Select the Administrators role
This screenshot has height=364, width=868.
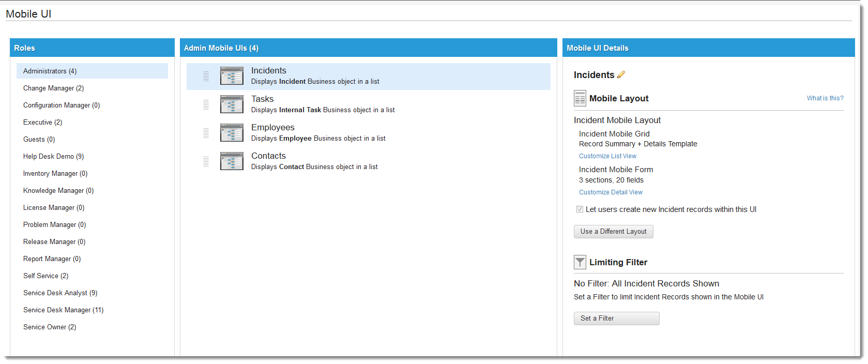[x=50, y=71]
